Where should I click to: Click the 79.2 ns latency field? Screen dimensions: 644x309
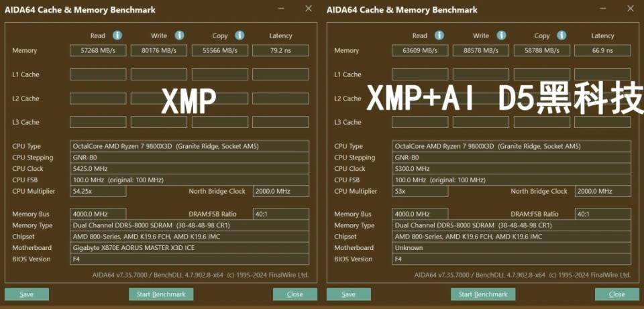point(280,51)
